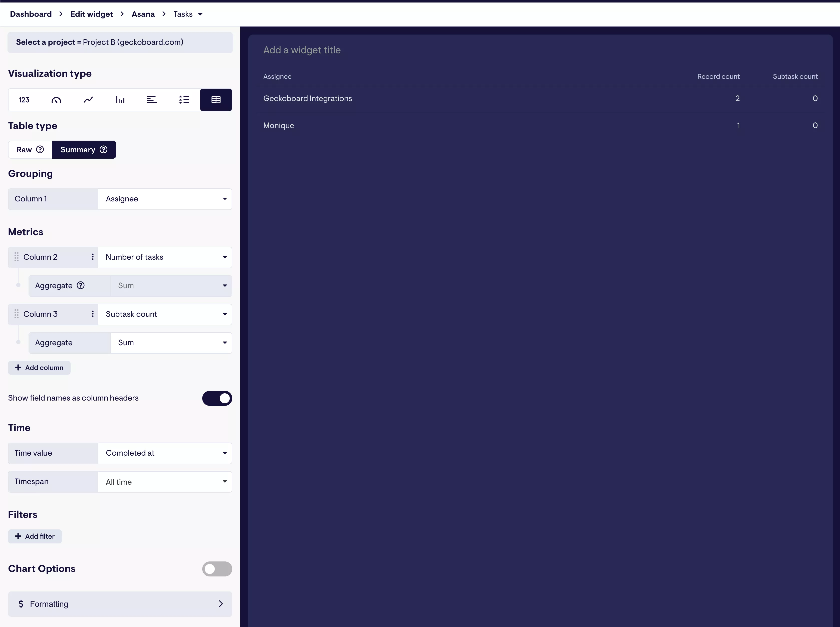Screen dimensions: 840x627
Task: Go to Dashboard in the breadcrumb
Action: 31,14
